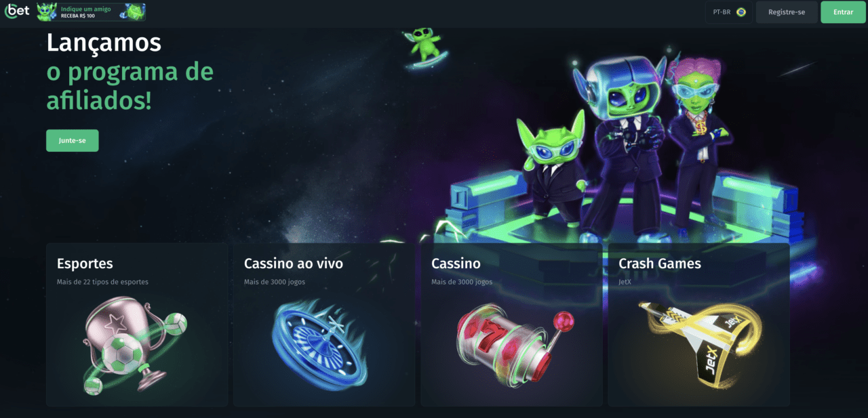Click the green Entrar button
This screenshot has width=868, height=418.
point(844,12)
